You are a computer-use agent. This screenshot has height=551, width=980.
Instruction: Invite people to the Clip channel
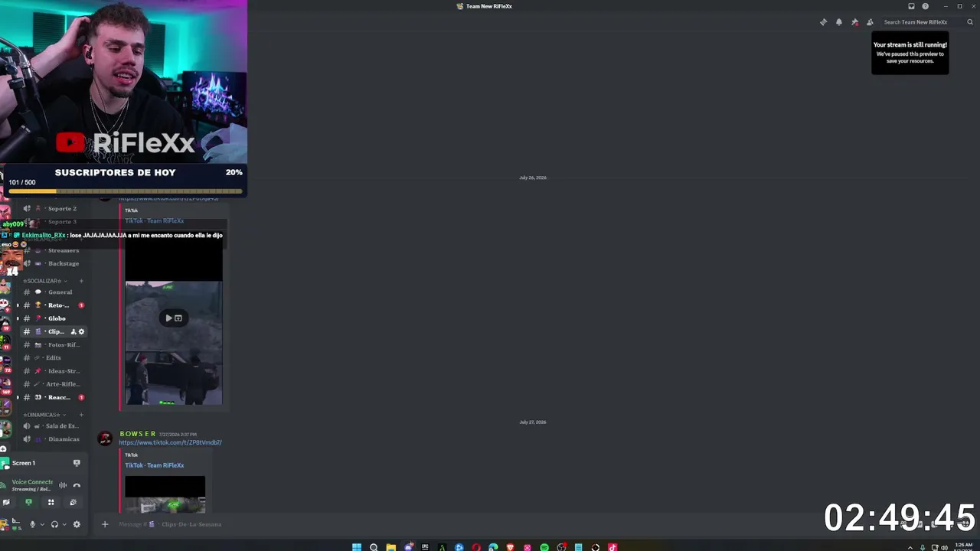pos(73,331)
